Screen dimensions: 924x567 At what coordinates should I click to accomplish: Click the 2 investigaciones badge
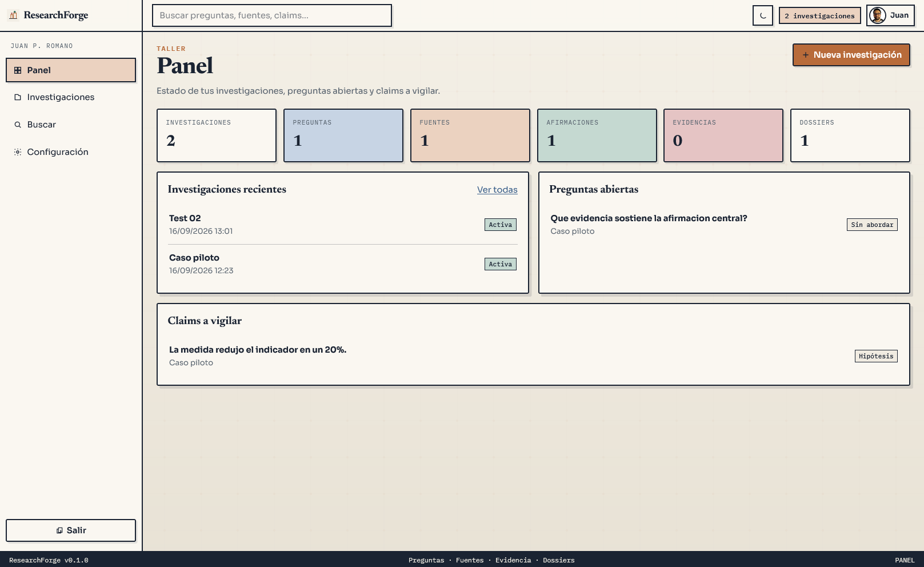click(x=819, y=15)
